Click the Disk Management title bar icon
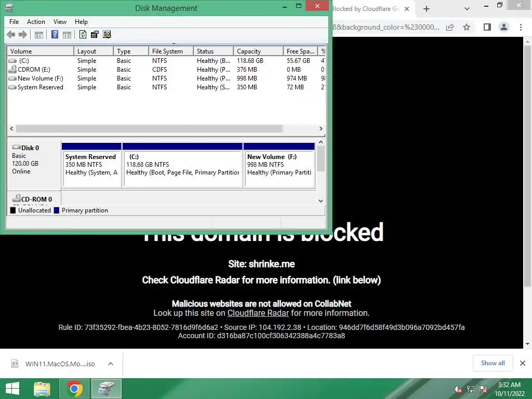 coord(9,8)
